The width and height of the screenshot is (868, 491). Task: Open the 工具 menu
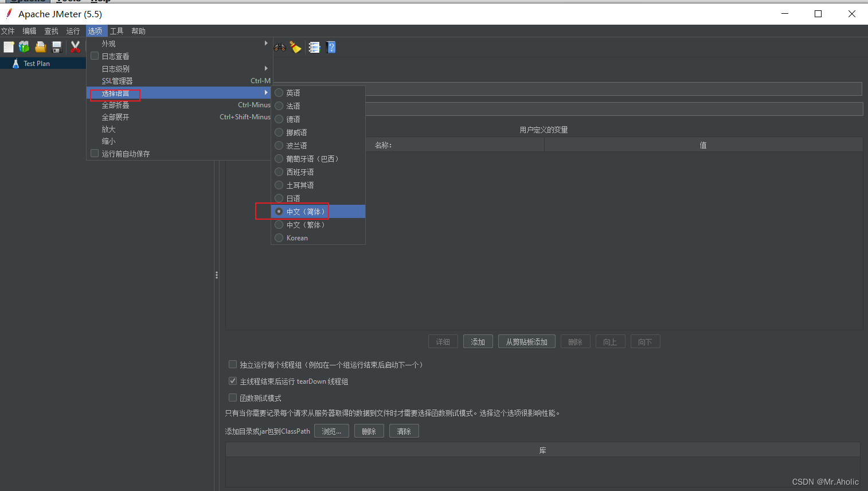point(117,31)
